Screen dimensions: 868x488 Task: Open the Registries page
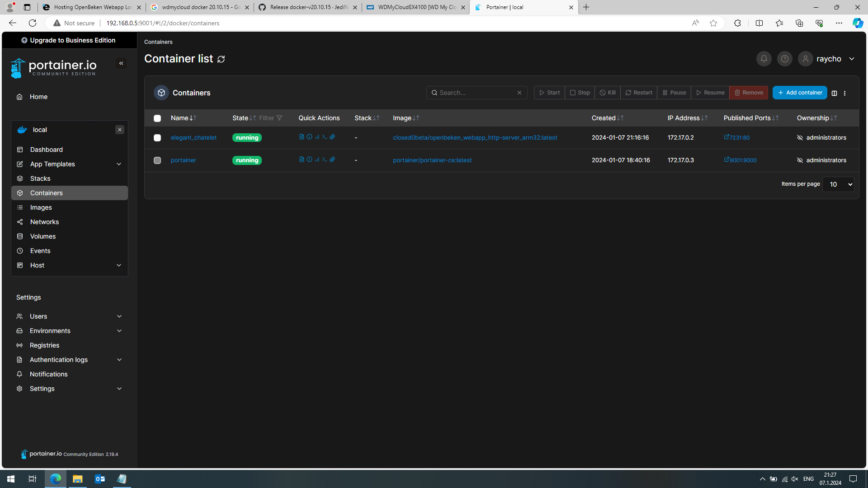coord(69,345)
